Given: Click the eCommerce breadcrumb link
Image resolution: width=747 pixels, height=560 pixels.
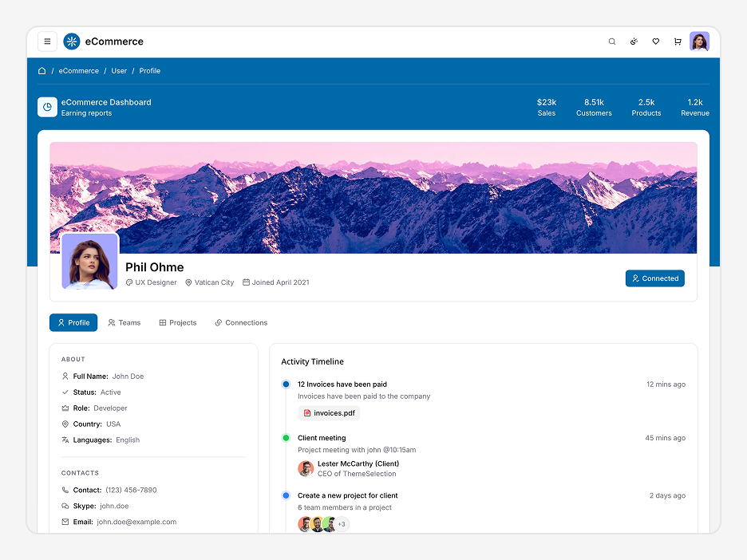Looking at the screenshot, I should point(78,70).
